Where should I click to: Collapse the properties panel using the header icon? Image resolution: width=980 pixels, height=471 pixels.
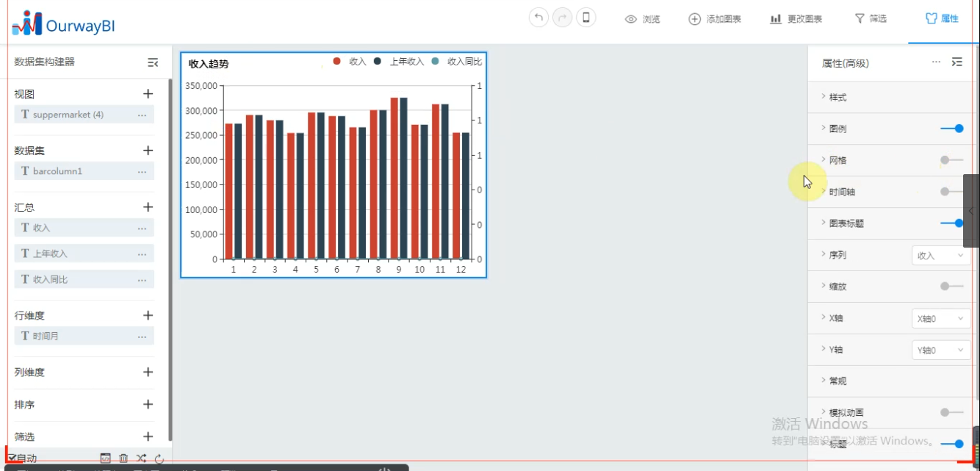956,62
